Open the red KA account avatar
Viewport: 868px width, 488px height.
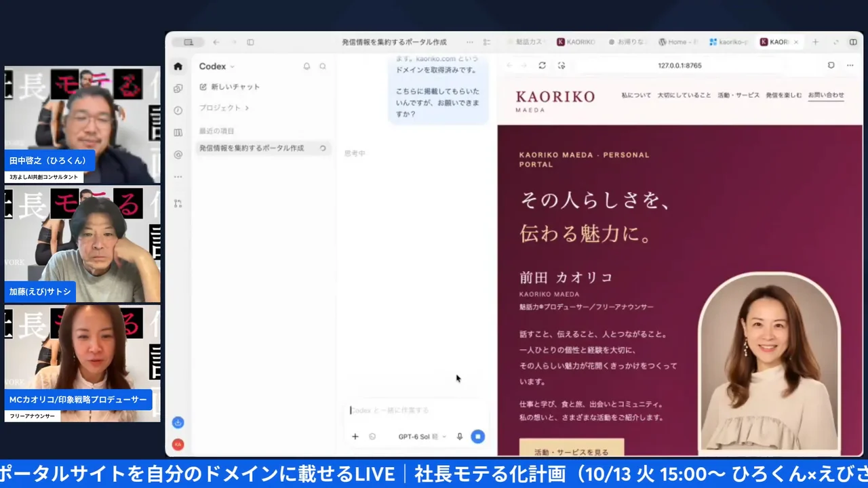pos(178,445)
